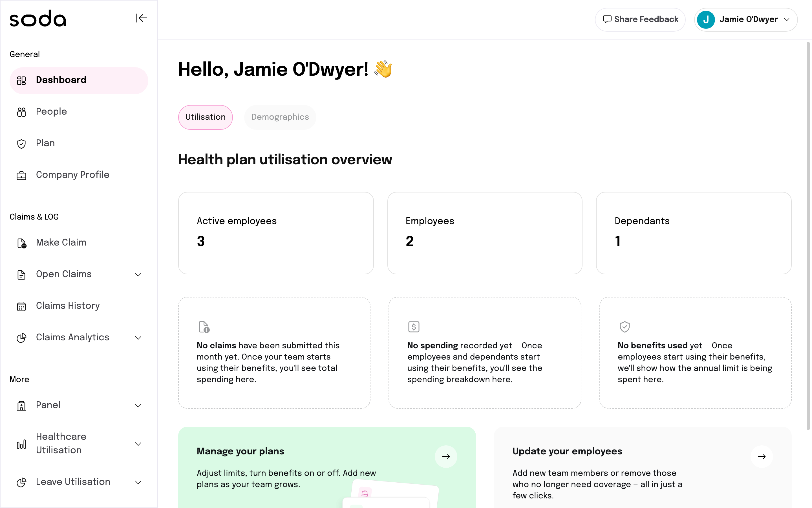Click Share Feedback button
This screenshot has width=812, height=508.
pos(640,19)
